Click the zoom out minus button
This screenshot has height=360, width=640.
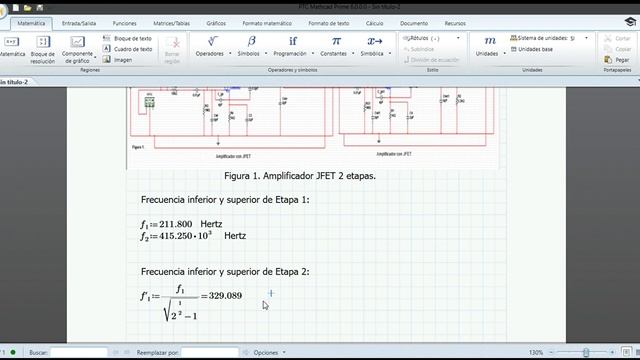[x=551, y=352]
